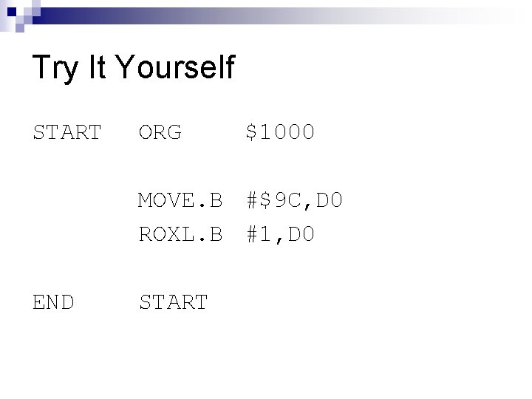The height and width of the screenshot is (399, 532).
Task: Click the START label on the first code line
Action: 66,133
